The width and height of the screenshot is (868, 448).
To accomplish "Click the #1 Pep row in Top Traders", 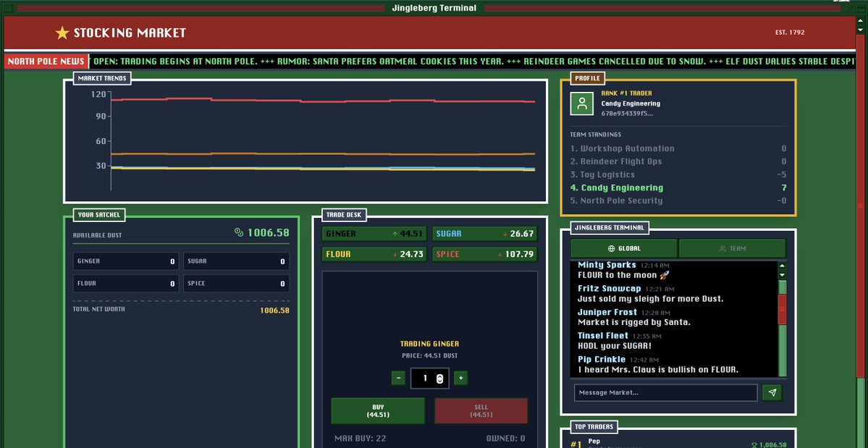I will coord(678,443).
